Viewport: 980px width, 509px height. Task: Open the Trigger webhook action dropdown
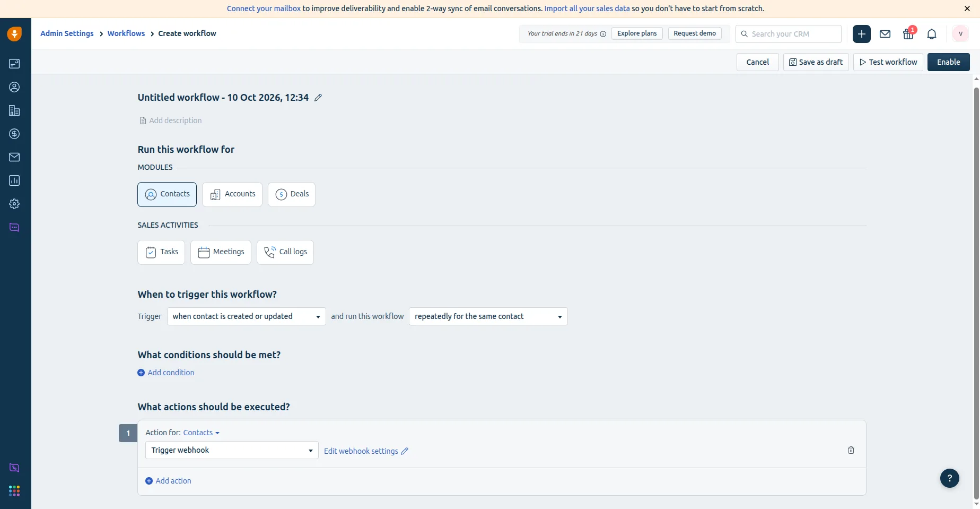pyautogui.click(x=232, y=450)
